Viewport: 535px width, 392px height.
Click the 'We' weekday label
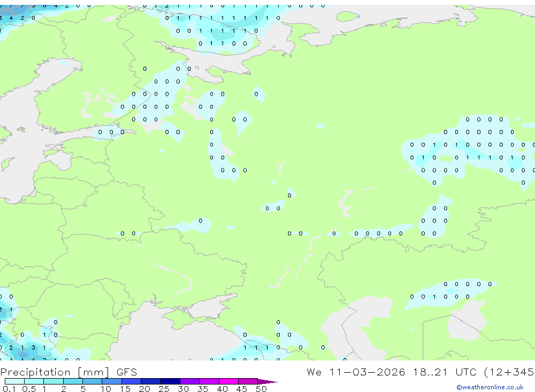314,372
